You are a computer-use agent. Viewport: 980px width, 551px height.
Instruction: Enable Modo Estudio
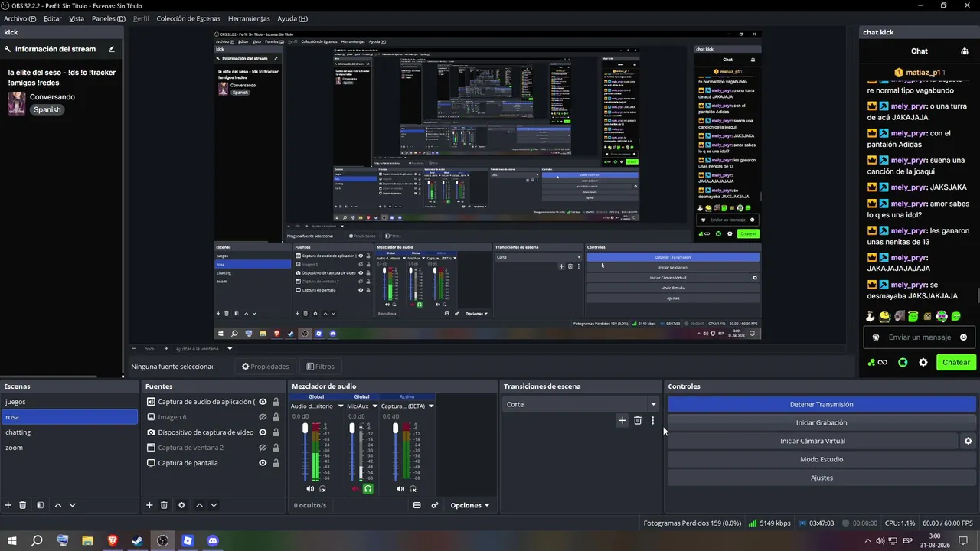point(822,459)
